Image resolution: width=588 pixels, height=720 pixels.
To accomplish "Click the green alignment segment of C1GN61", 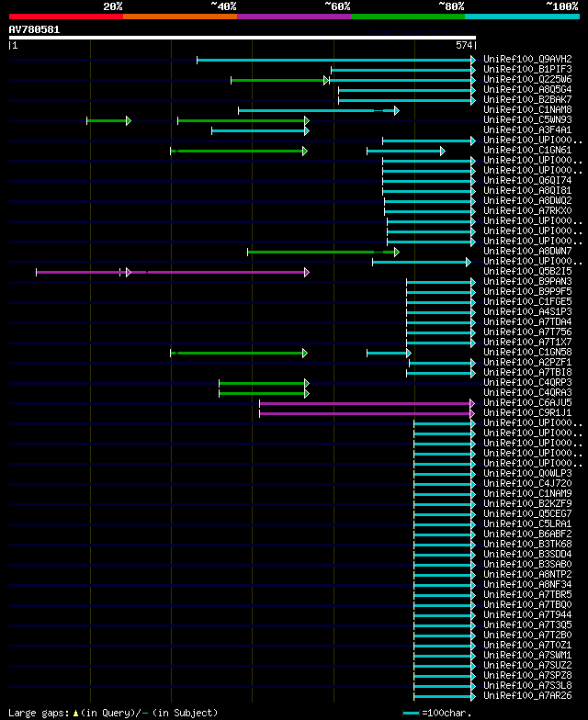I will [237, 151].
